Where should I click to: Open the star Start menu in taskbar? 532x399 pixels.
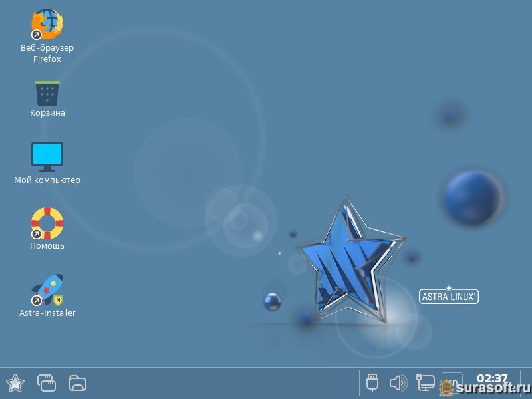pyautogui.click(x=15, y=384)
